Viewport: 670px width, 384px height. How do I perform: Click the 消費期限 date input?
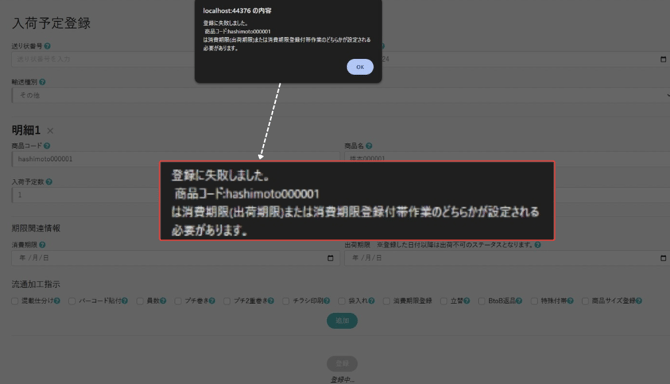176,258
